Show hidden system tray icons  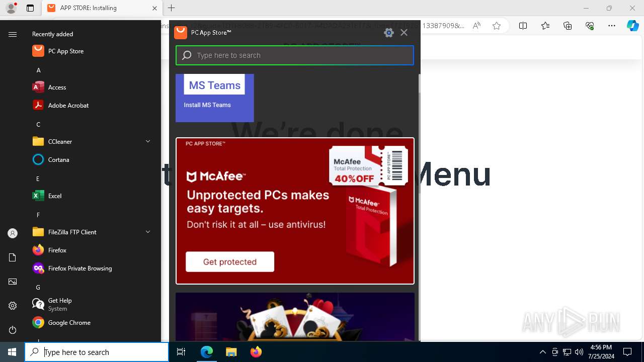click(x=542, y=352)
